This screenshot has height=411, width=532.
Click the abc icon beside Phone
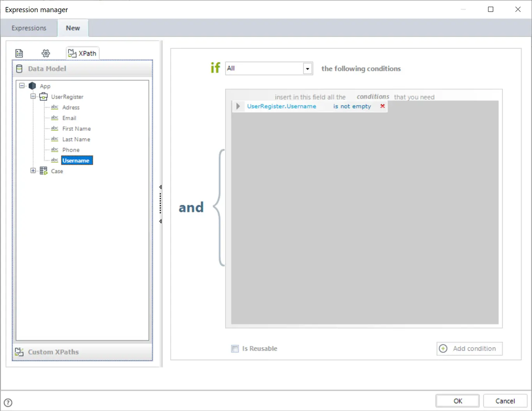pos(55,149)
